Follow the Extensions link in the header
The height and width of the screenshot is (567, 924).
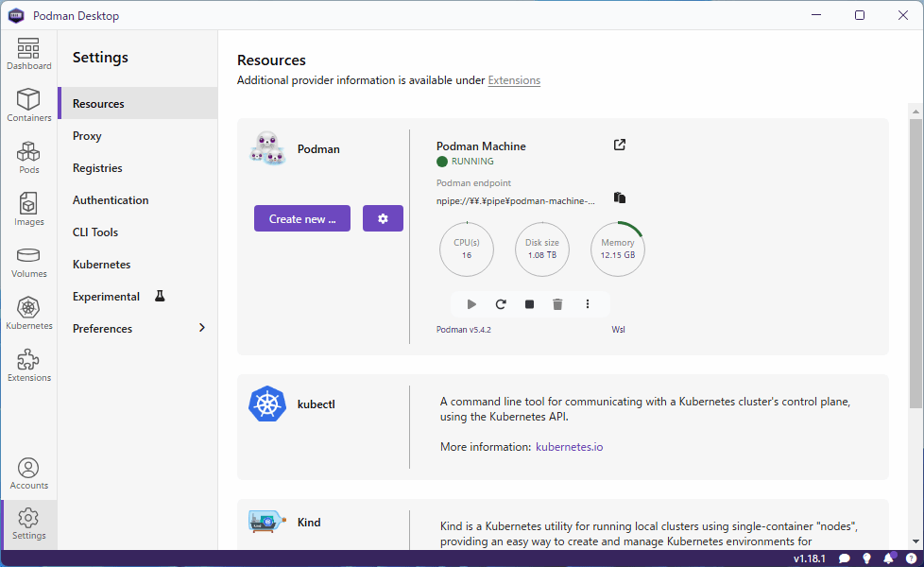coord(514,80)
